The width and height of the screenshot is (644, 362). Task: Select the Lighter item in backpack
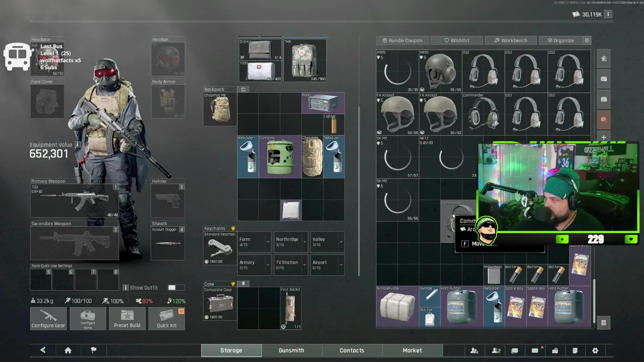click(334, 124)
